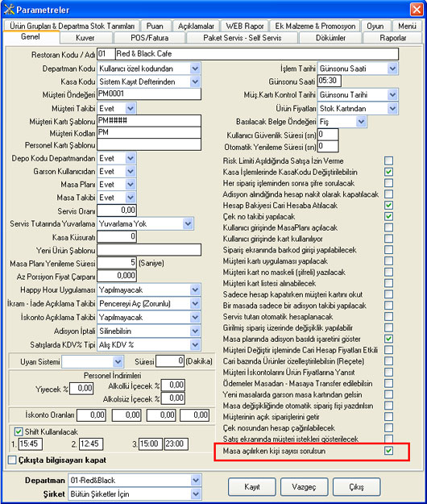Open the WEB Rapor tab
427x504 pixels.
pyautogui.click(x=245, y=26)
